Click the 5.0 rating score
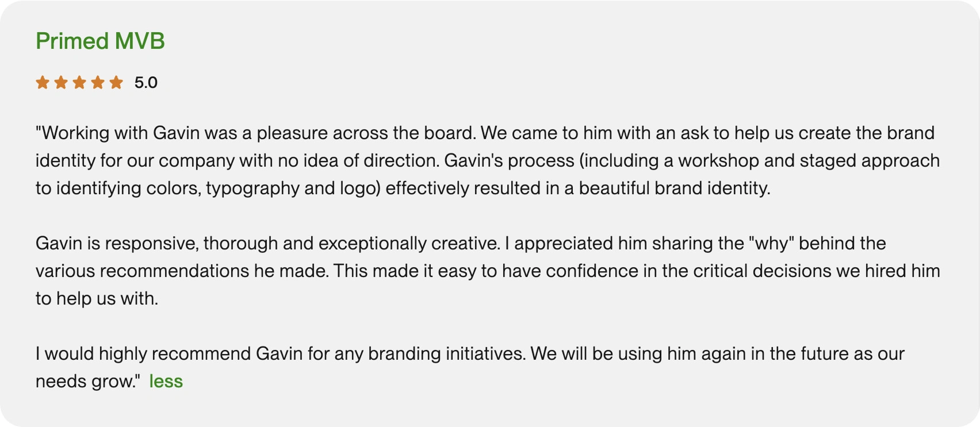 [146, 83]
